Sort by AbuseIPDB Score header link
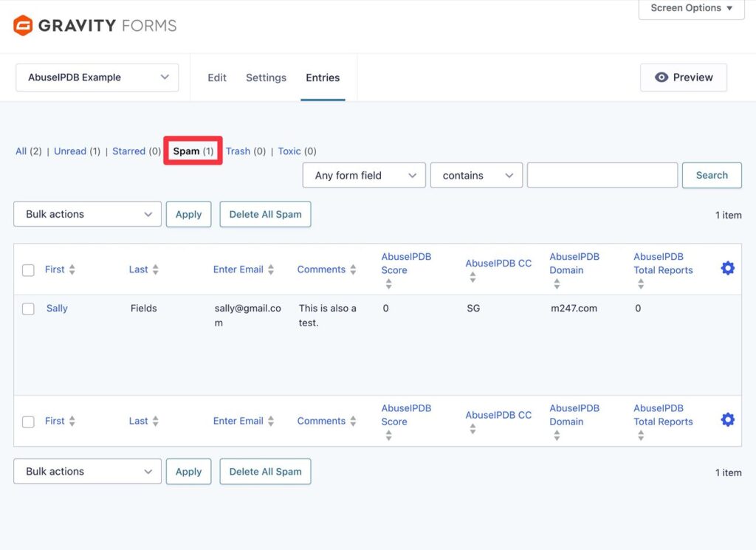Viewport: 756px width, 550px height. click(x=406, y=264)
